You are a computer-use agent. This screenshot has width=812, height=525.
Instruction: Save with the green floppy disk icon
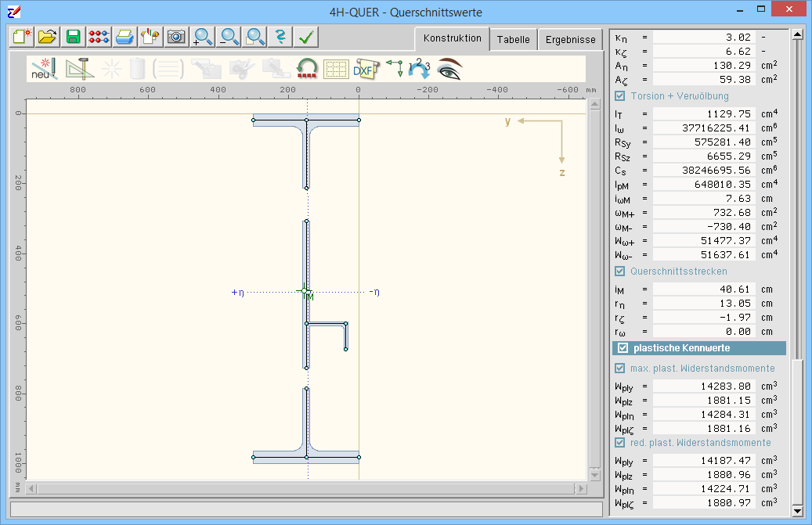74,37
